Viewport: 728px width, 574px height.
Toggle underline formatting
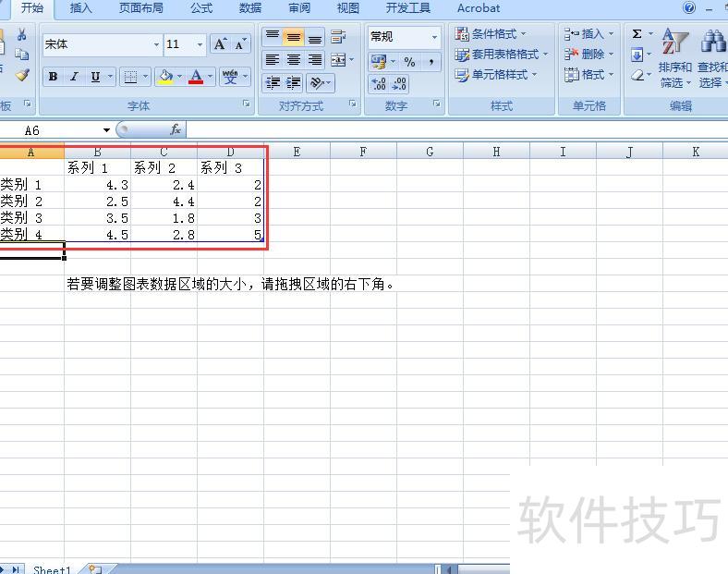pos(95,77)
